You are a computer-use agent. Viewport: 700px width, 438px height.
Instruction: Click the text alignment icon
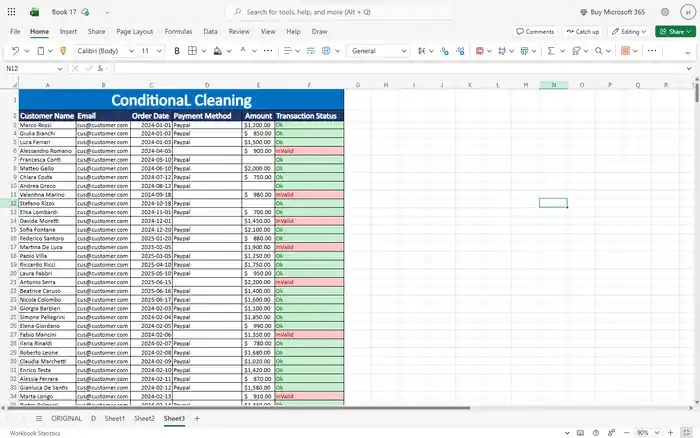(x=288, y=51)
